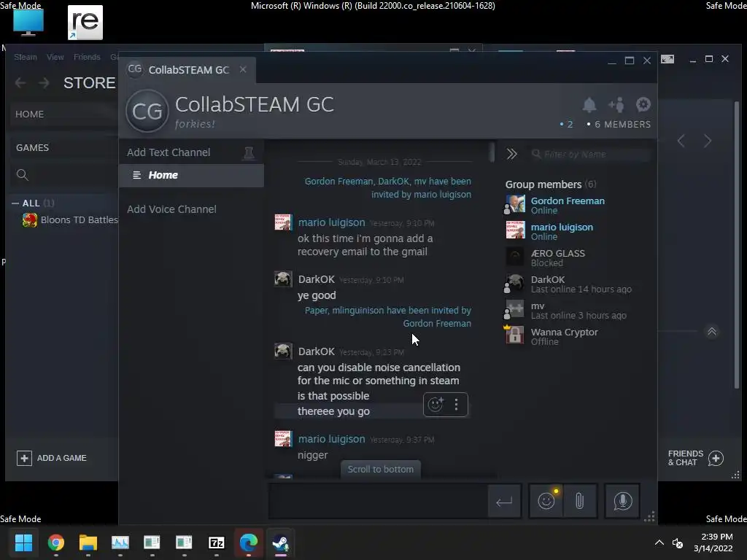The width and height of the screenshot is (747, 560).
Task: Open STORE section in Steam window
Action: 89,83
